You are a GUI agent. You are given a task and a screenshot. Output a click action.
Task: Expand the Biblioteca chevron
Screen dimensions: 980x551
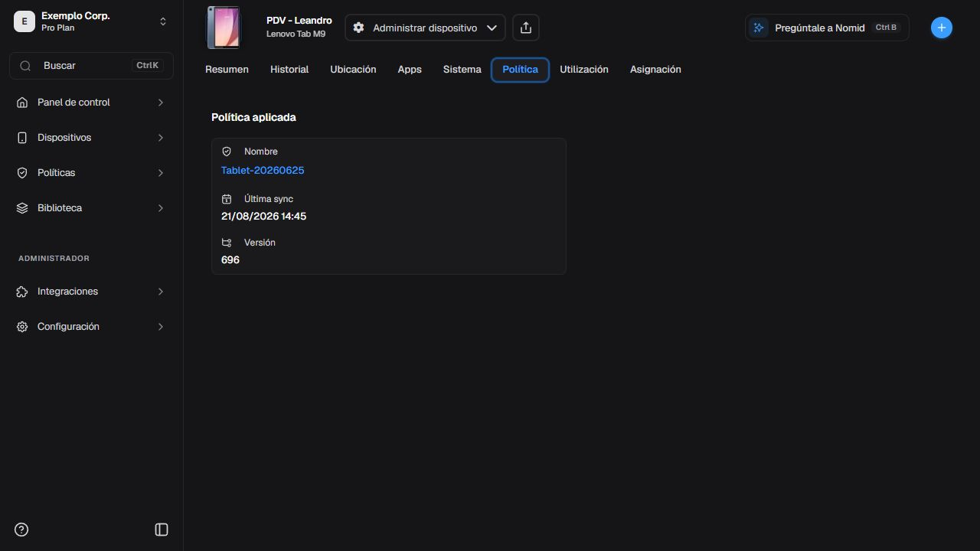point(161,208)
